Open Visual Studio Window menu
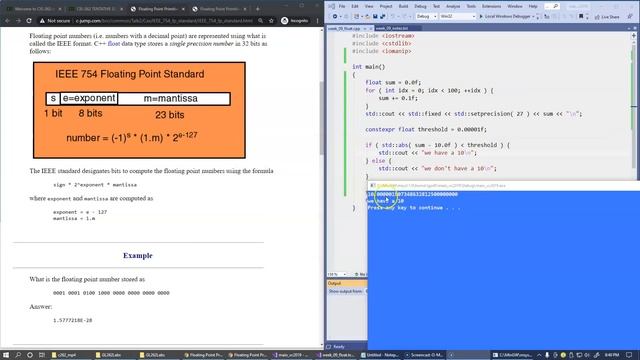 (515, 6)
